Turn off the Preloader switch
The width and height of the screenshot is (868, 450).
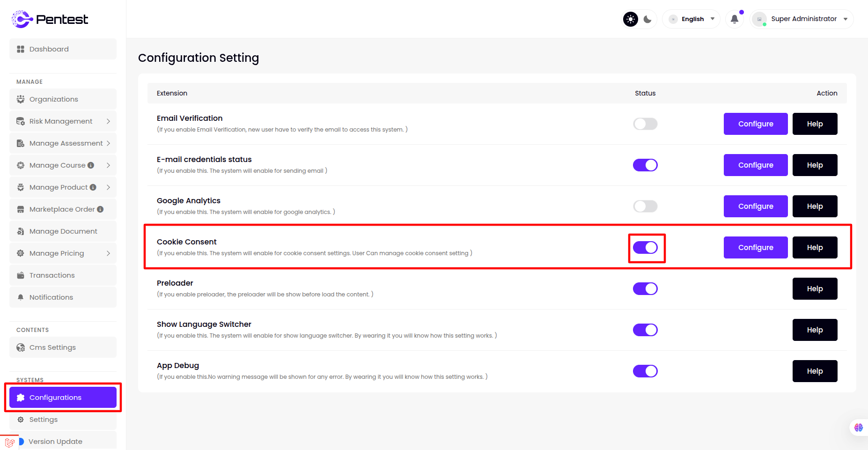(x=645, y=289)
